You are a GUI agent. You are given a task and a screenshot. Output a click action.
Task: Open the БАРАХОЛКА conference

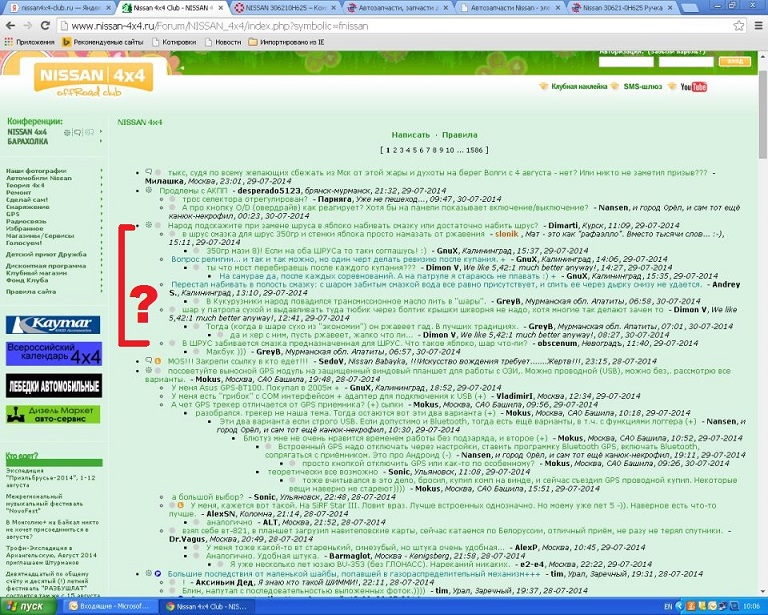[x=27, y=142]
